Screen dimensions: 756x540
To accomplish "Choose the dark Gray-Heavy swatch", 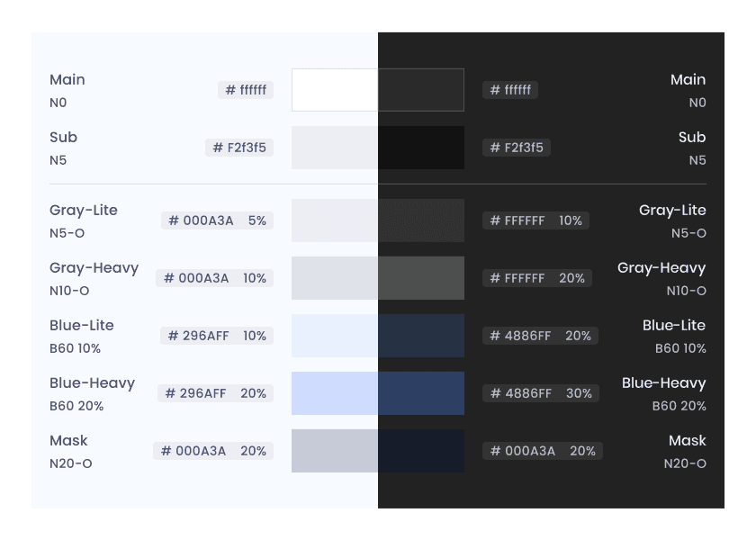I will pyautogui.click(x=421, y=278).
